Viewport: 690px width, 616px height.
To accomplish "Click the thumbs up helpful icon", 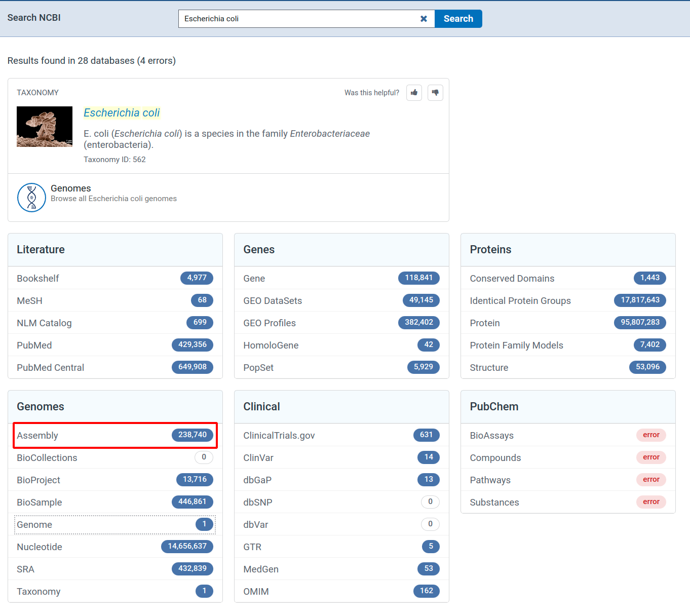I will point(414,93).
